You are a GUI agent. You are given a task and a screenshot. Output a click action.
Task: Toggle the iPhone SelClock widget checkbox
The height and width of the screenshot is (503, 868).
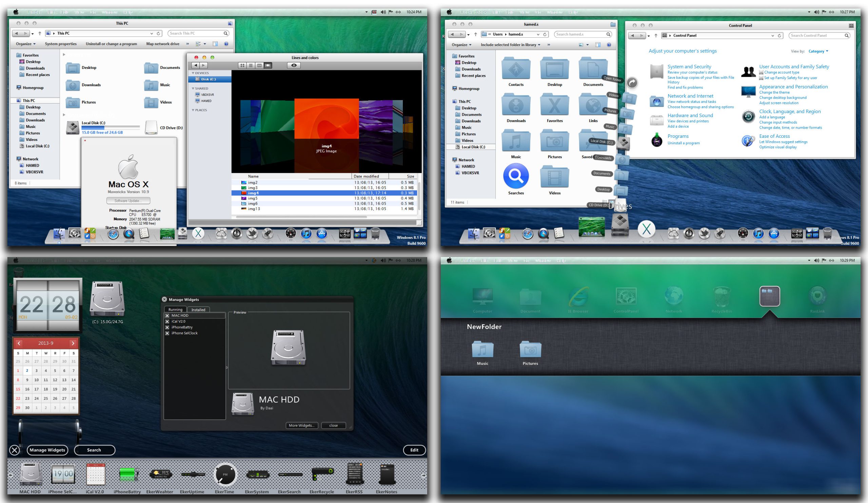[x=167, y=333]
